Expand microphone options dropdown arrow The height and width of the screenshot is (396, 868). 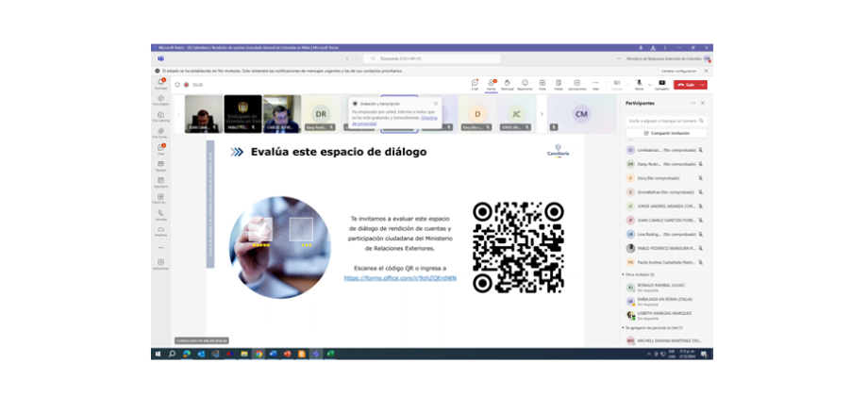[649, 85]
